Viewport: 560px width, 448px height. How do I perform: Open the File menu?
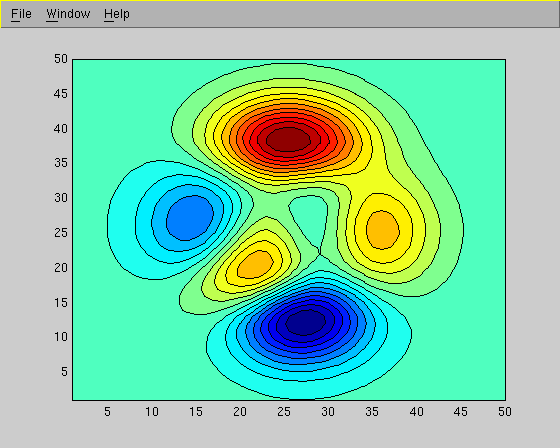(x=21, y=14)
